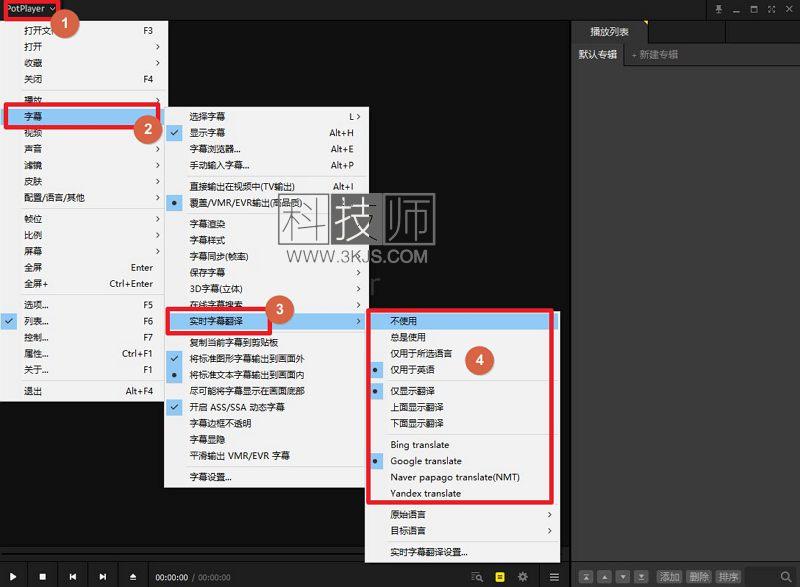Click the pin-on-top icon in title bar
800x587 pixels.
click(x=718, y=9)
